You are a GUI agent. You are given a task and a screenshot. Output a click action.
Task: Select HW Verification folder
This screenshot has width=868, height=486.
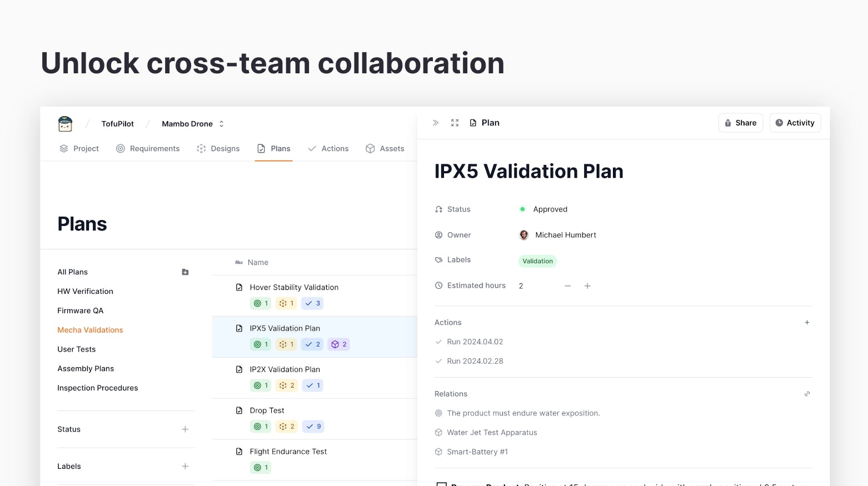(x=85, y=291)
